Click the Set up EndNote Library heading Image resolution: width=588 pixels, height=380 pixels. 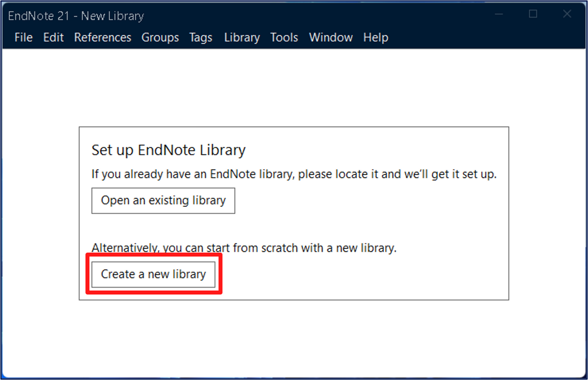coord(168,150)
